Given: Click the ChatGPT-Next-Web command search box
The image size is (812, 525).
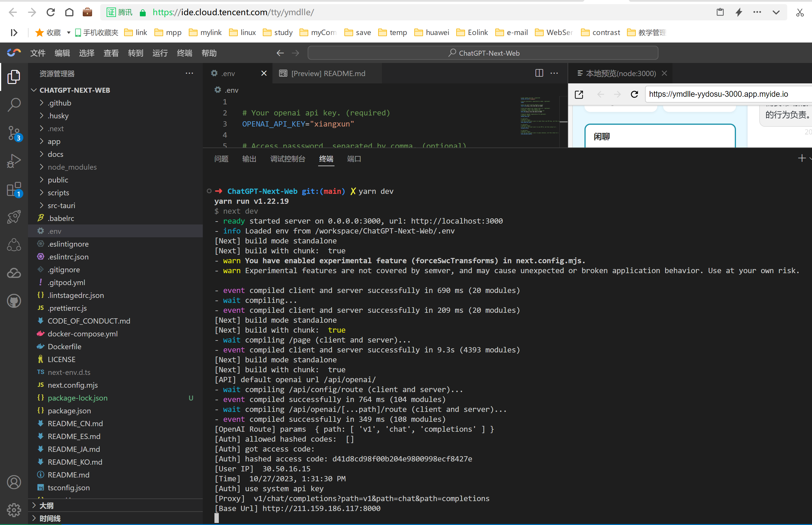Looking at the screenshot, I should point(483,53).
